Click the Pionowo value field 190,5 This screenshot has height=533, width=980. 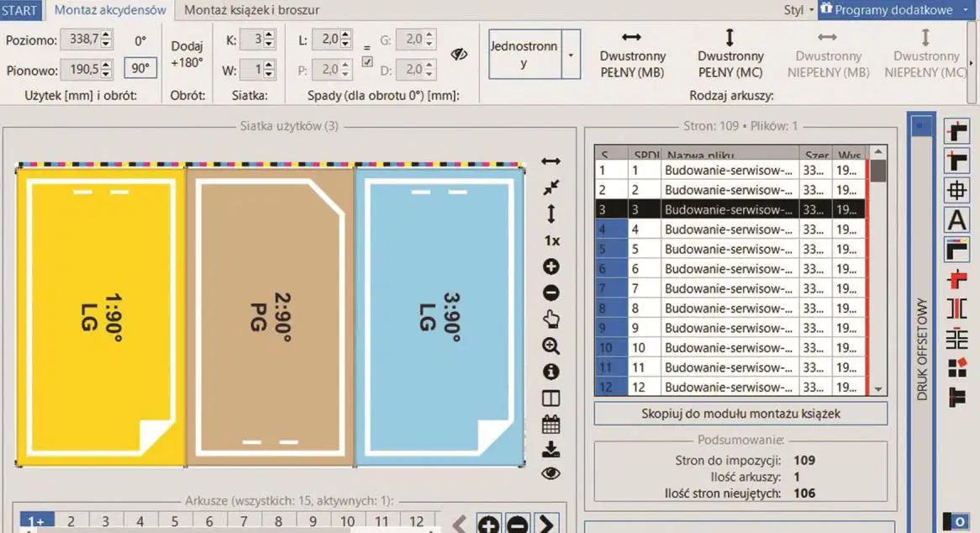(x=81, y=69)
